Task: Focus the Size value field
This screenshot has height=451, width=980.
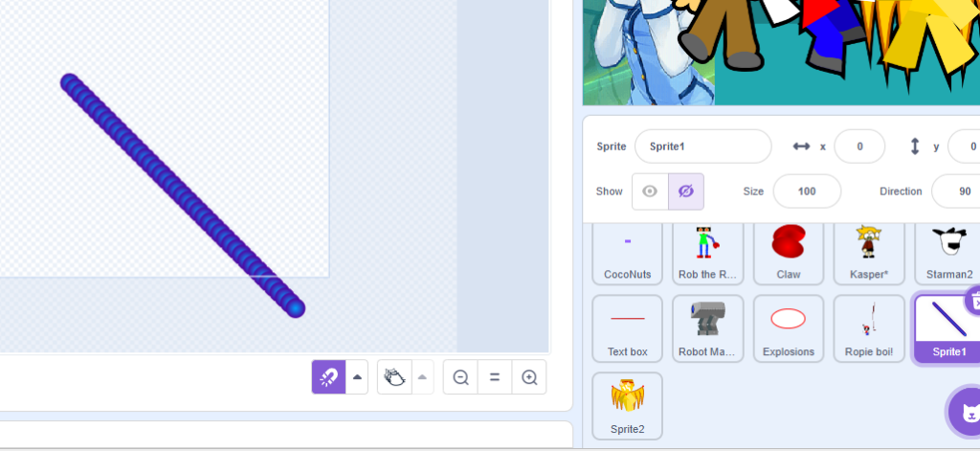Action: 806,192
